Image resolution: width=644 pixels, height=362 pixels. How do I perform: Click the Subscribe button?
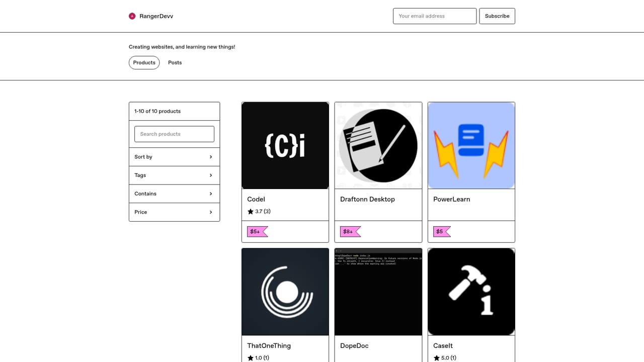pos(497,16)
